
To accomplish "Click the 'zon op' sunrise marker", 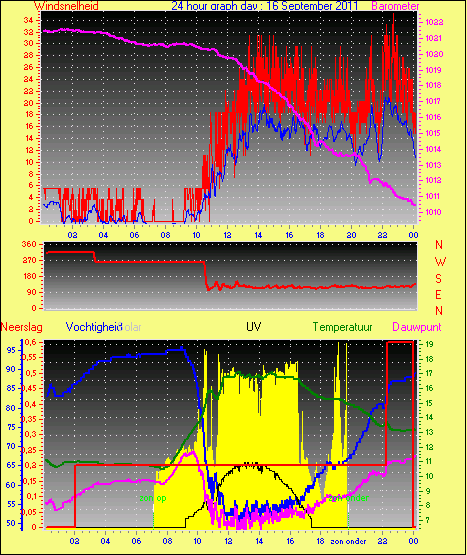I will [x=153, y=498].
